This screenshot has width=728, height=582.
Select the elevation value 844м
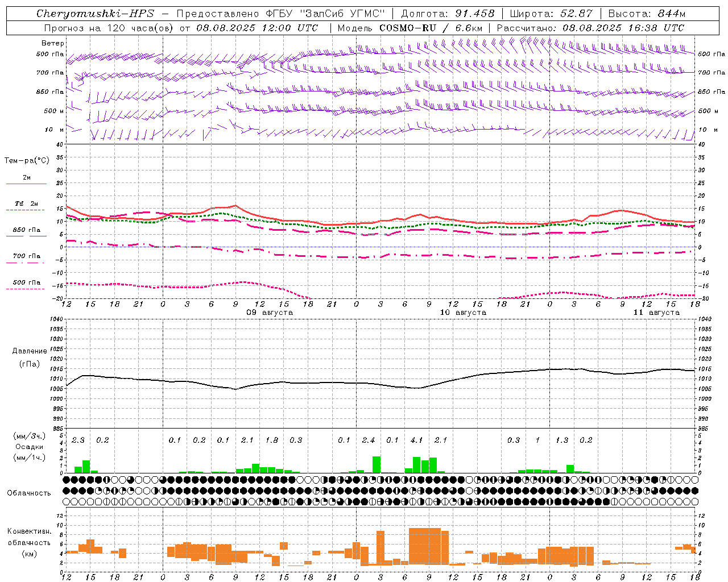(x=671, y=14)
